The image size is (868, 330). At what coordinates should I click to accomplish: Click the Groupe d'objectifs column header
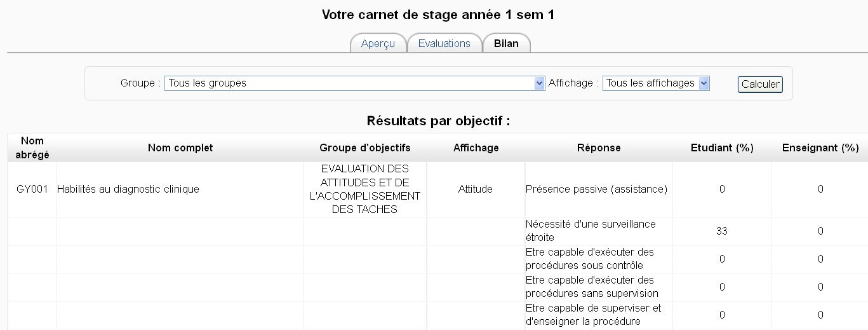pyautogui.click(x=364, y=148)
